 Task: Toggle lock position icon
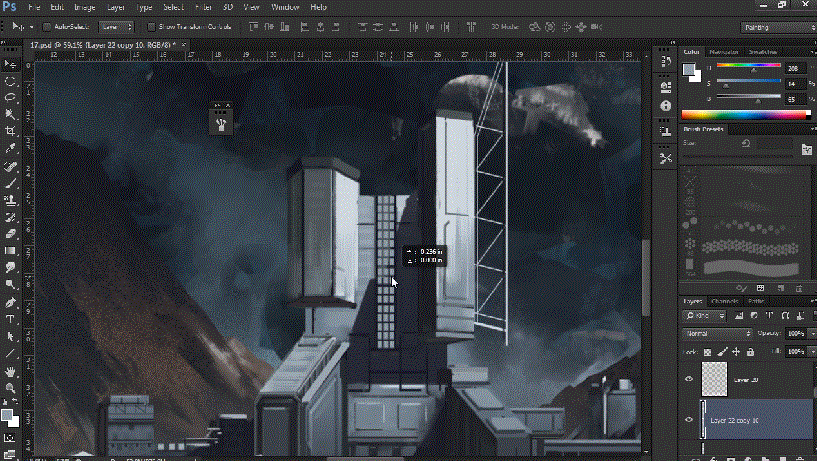point(736,352)
